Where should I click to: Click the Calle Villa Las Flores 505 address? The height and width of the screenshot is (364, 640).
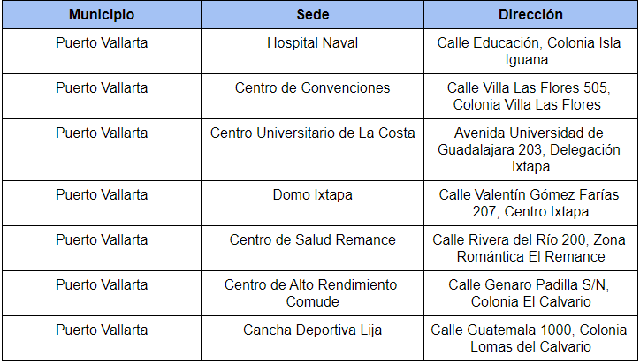click(x=529, y=96)
